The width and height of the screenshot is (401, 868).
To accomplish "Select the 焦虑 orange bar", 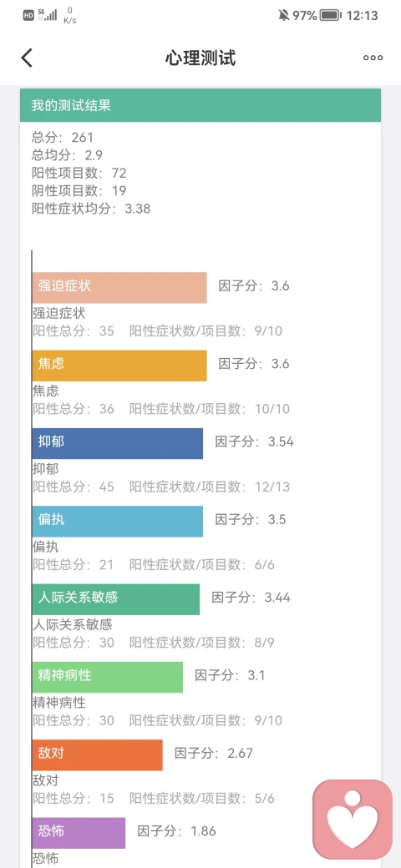I will [119, 366].
